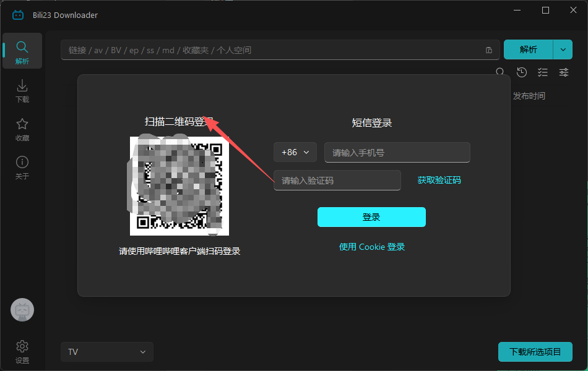Screen dimensions: 588x371
Task: Click the paste clipboard icon in URL box
Action: (488, 50)
